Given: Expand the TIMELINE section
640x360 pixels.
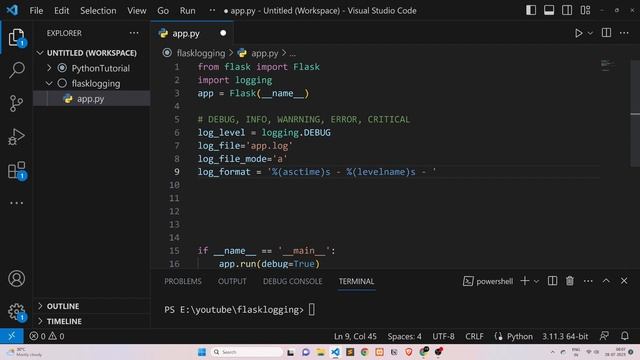Looking at the screenshot, I should 91,321.
